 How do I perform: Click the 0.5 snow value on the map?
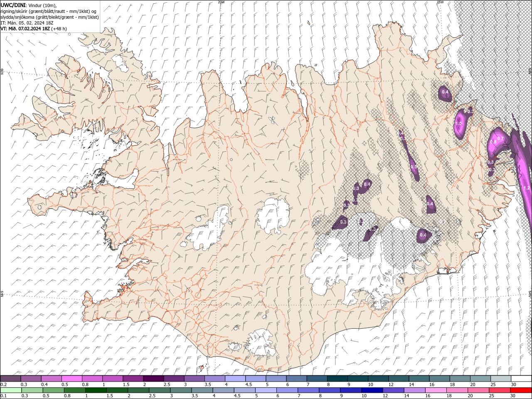pos(414,167)
